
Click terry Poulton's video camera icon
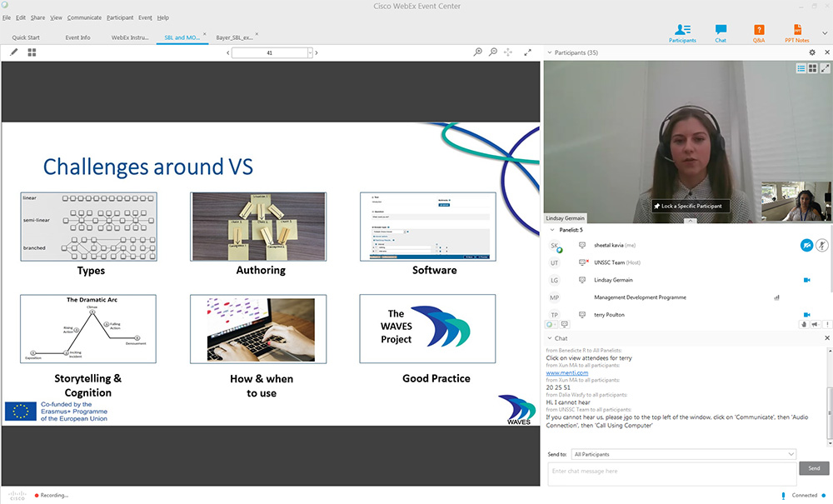[x=806, y=314]
